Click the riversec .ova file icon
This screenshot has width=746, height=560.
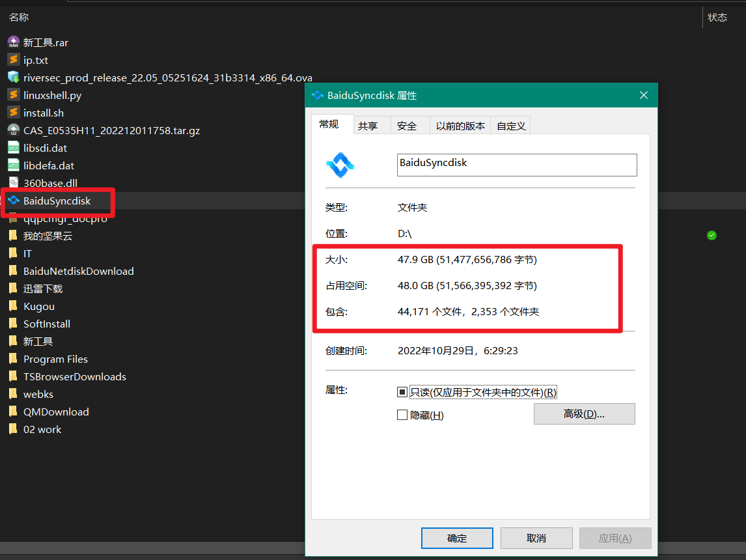(x=13, y=77)
